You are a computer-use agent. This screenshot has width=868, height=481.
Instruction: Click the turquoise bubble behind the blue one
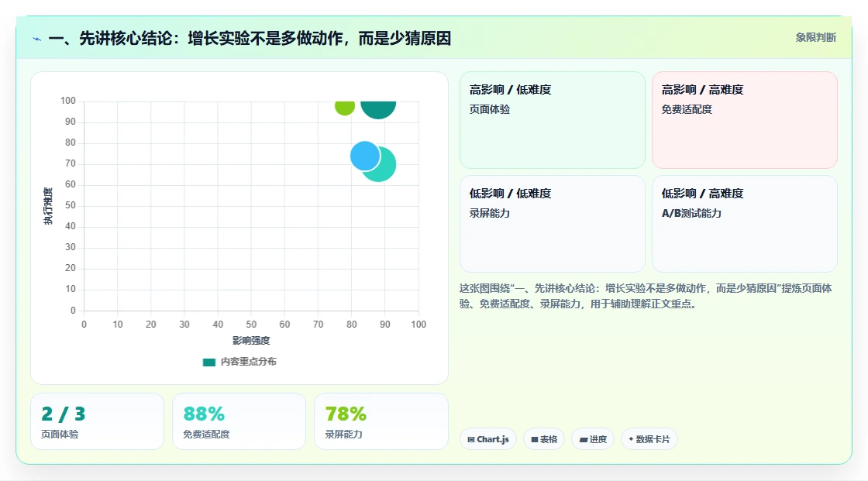tap(385, 166)
